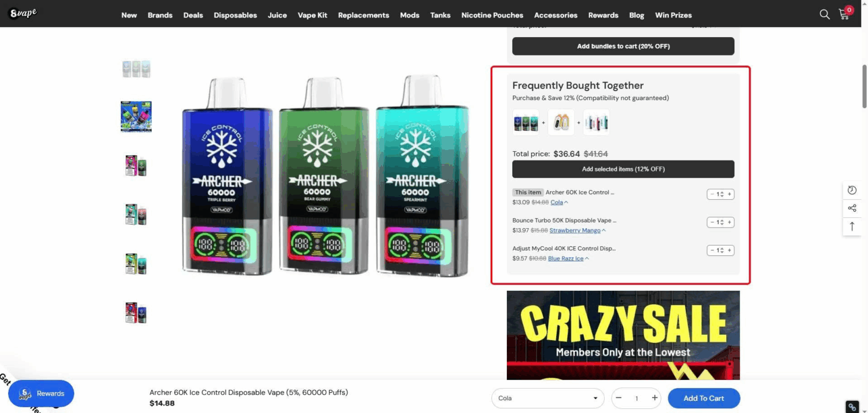Increase quantity for Archer 60K item
The height and width of the screenshot is (413, 868).
pos(730,194)
